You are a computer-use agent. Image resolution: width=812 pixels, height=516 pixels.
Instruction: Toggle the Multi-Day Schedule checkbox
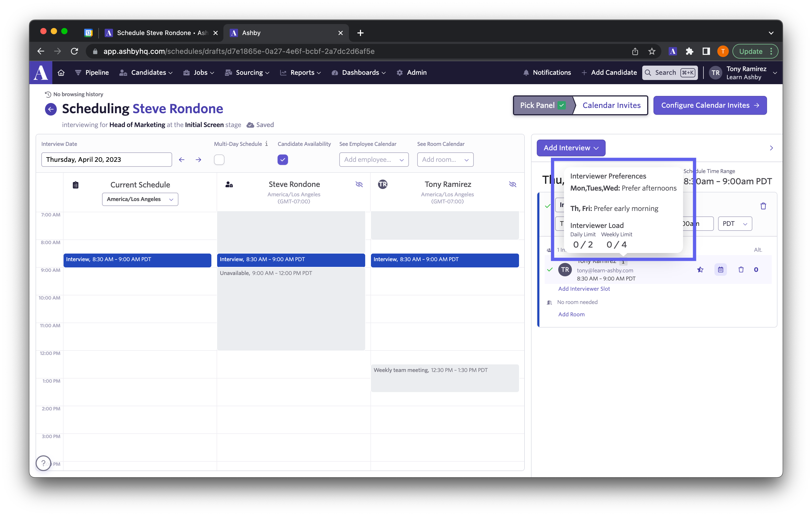pos(219,160)
